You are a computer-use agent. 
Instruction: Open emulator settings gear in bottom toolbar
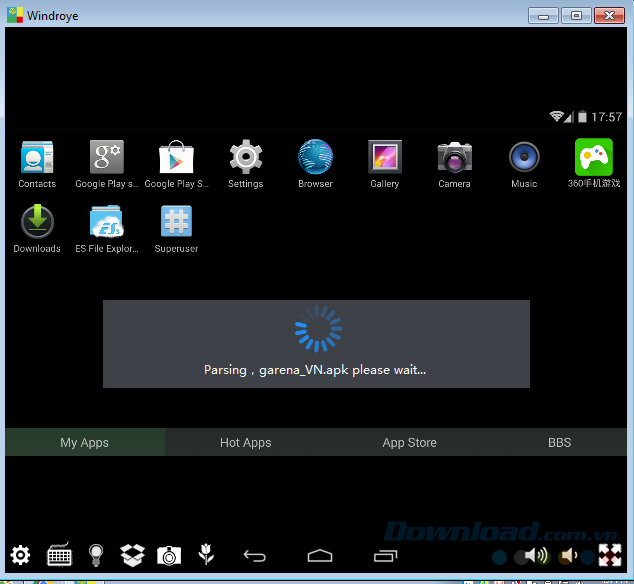coord(20,555)
